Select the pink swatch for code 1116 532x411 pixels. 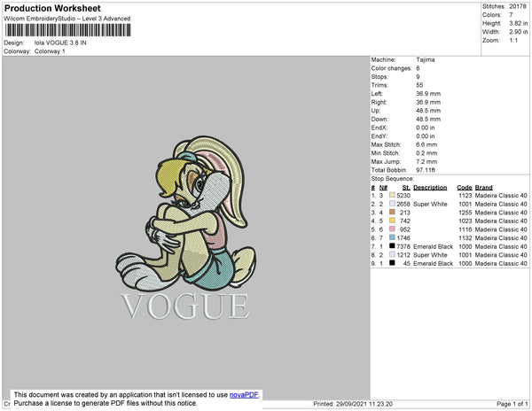tap(392, 229)
